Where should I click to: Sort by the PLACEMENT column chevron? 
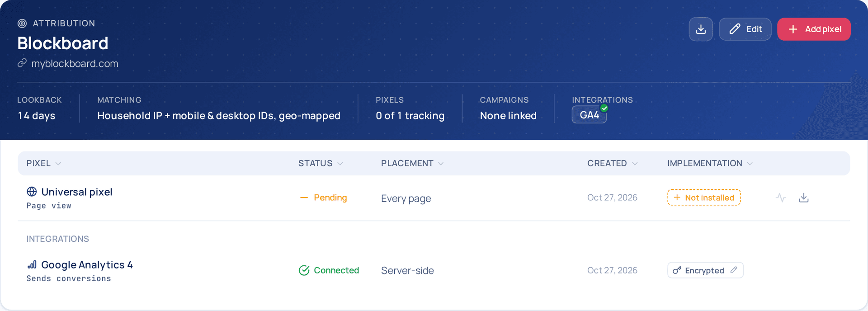point(441,164)
